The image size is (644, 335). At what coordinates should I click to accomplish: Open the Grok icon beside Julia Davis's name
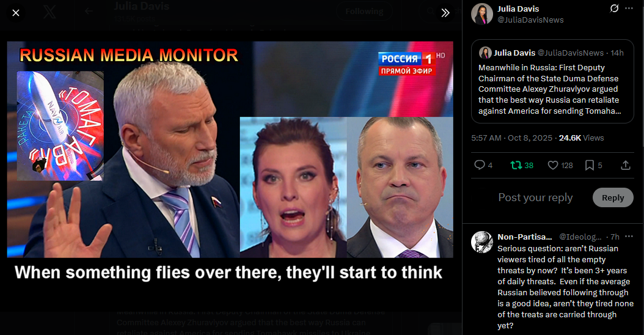tap(615, 8)
